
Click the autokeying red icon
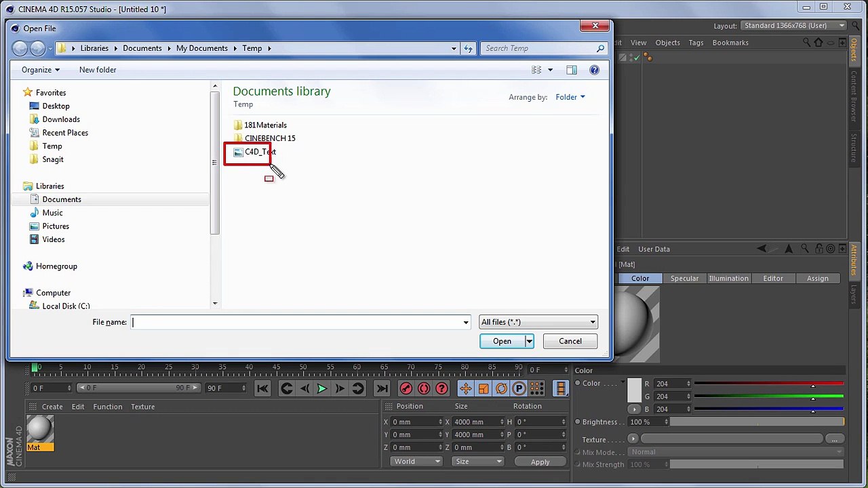coord(424,388)
